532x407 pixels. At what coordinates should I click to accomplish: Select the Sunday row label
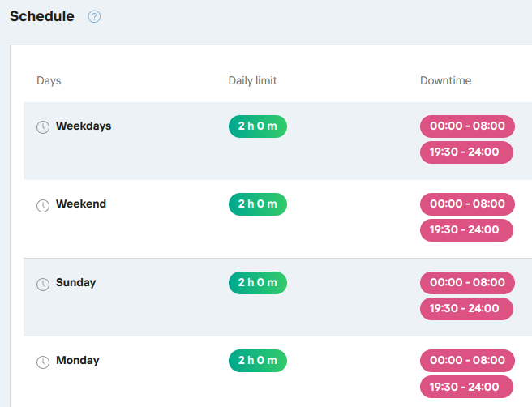tap(75, 283)
